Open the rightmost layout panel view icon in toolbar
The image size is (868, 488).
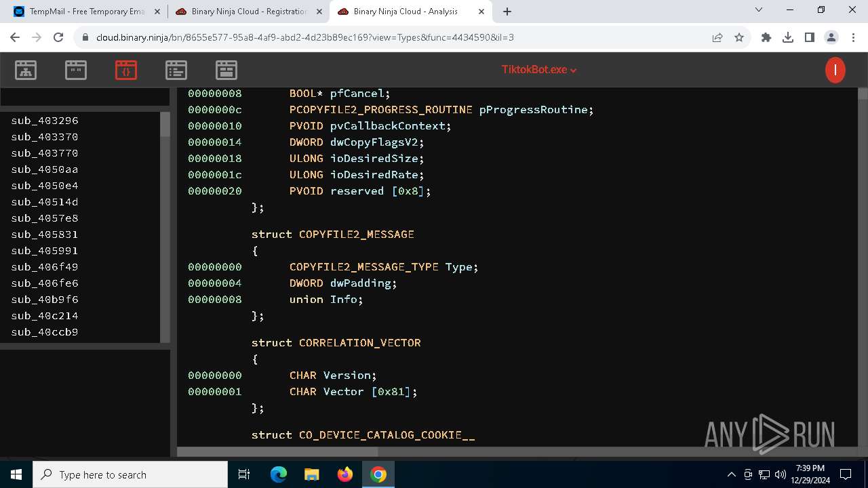[x=226, y=70]
